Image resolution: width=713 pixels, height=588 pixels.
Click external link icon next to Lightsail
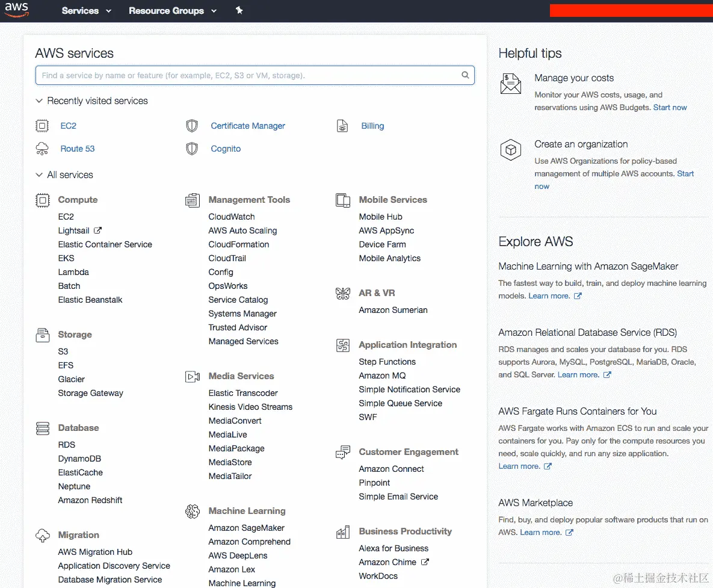click(97, 231)
